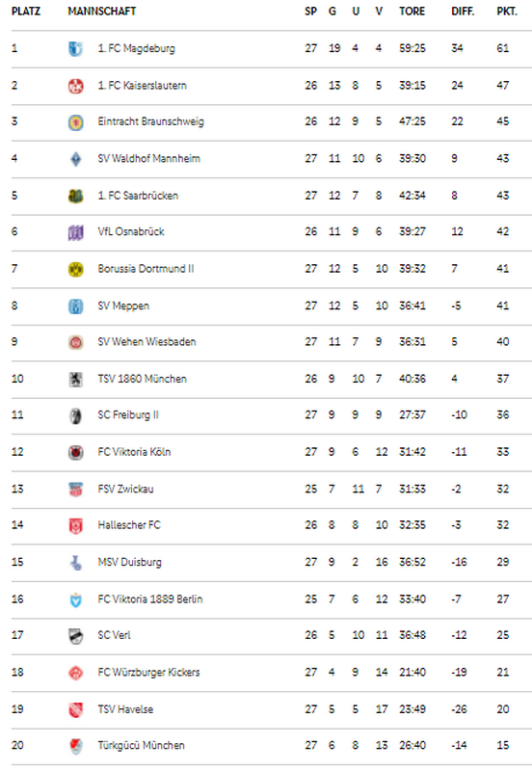
Task: Open the FC Viktoria 1889 Berlin link
Action: tap(150, 599)
